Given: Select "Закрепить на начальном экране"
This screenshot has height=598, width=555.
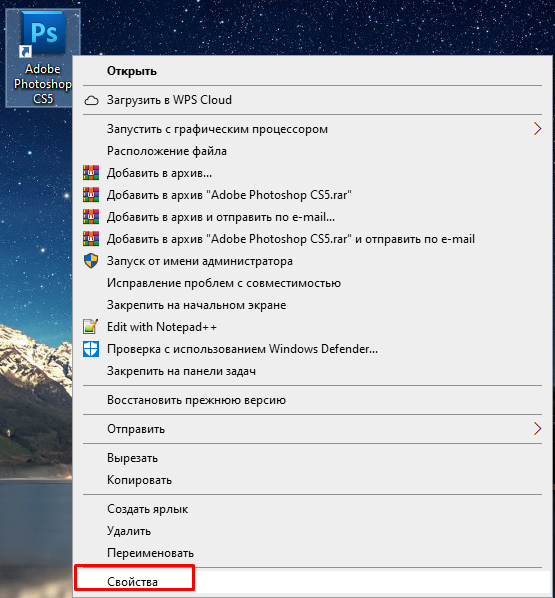Looking at the screenshot, I should point(312,305).
